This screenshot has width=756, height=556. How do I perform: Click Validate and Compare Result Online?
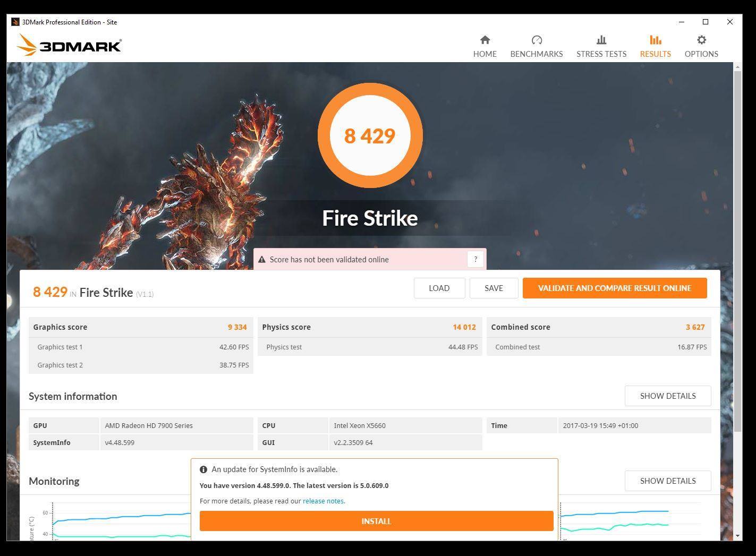tap(615, 288)
